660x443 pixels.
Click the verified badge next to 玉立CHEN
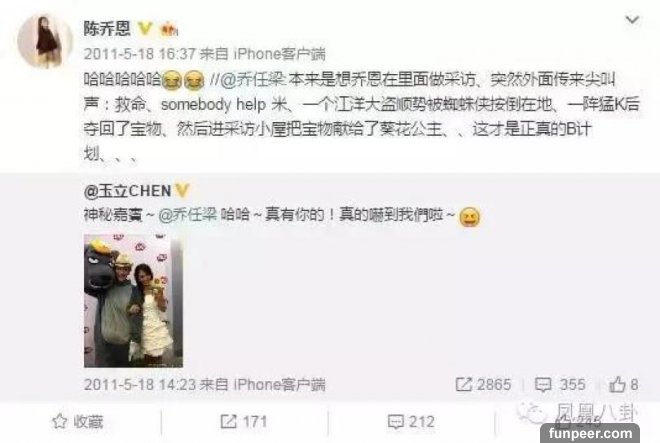coord(182,191)
